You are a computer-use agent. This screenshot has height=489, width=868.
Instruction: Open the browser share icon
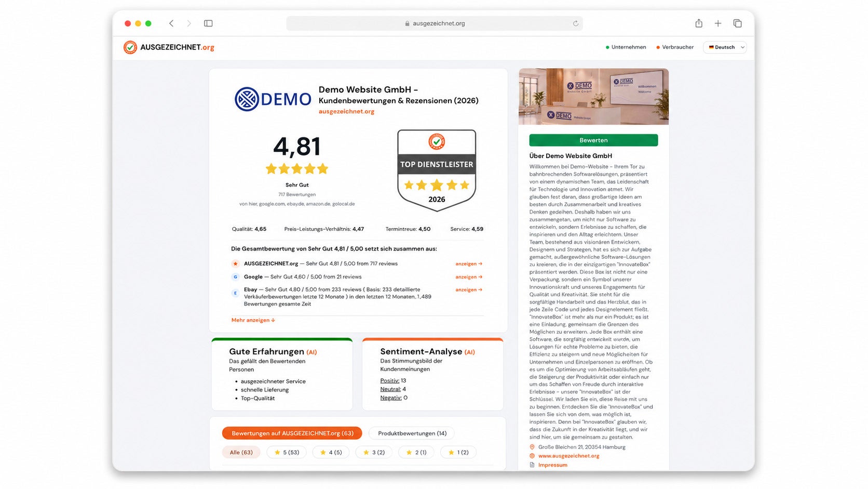point(699,23)
